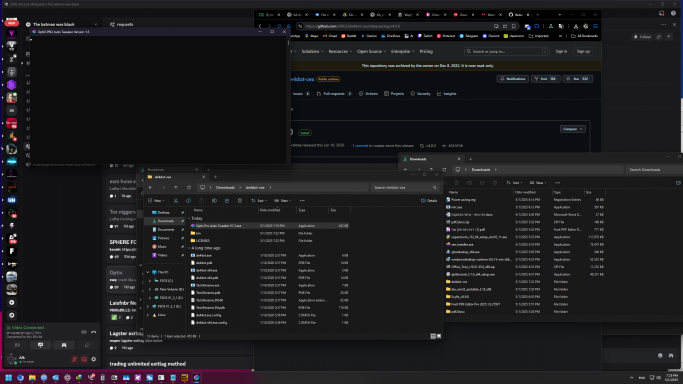This screenshot has width=683, height=384.
Task: Open browser downloads icon
Action: pyautogui.click(x=576, y=26)
